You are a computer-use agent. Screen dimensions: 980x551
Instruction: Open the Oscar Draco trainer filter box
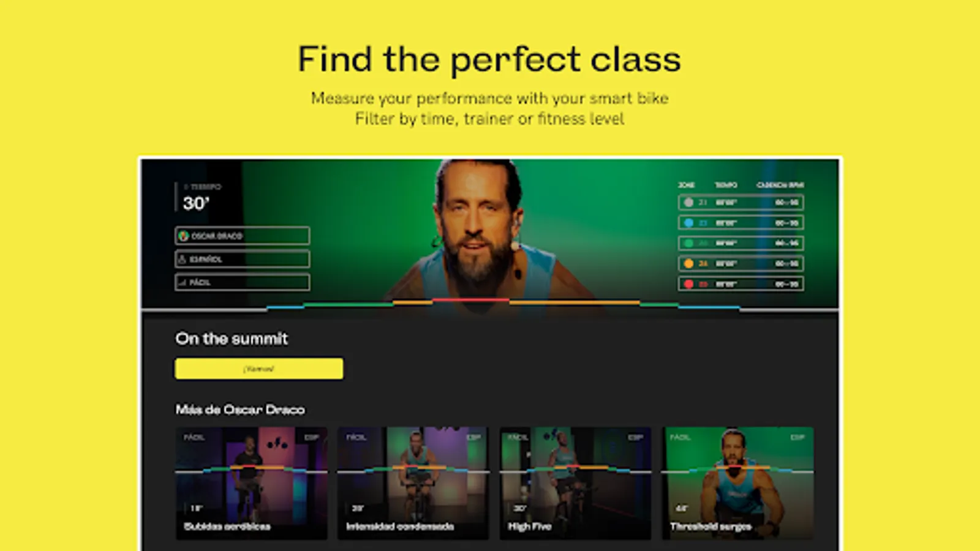pyautogui.click(x=243, y=236)
